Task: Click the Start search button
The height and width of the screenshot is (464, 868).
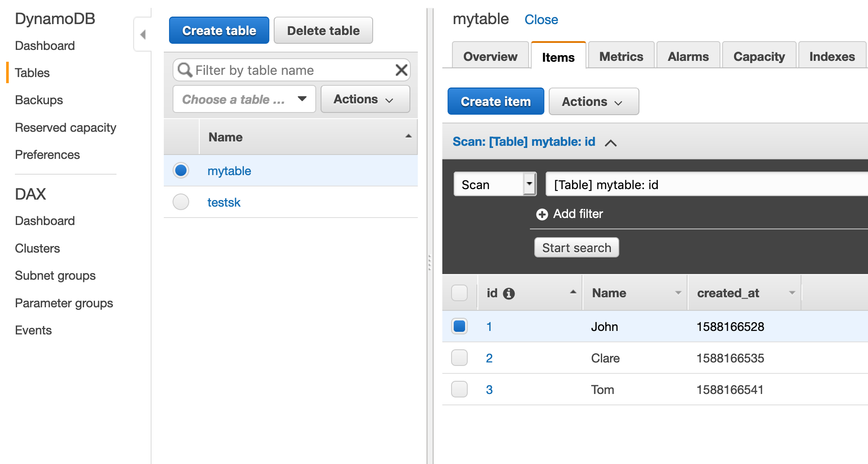Action: [x=576, y=247]
